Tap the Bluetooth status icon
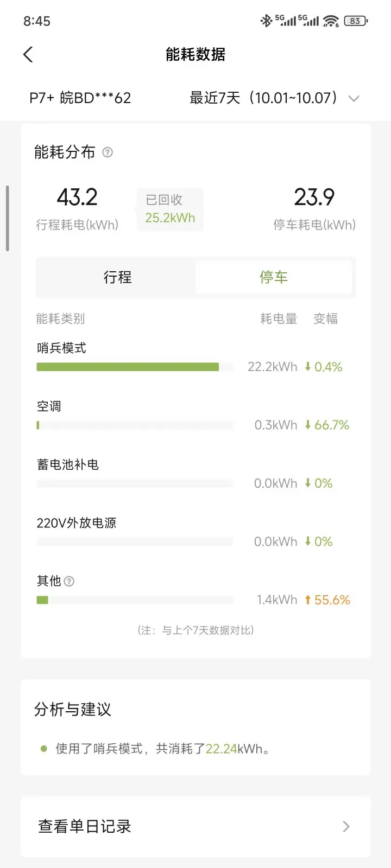Screen dimensions: 391x868 tap(266, 21)
